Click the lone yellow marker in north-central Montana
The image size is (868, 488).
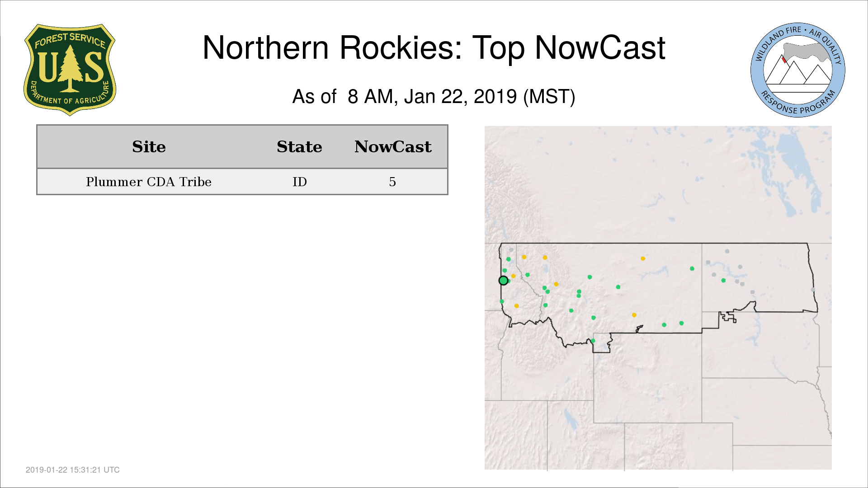(642, 258)
